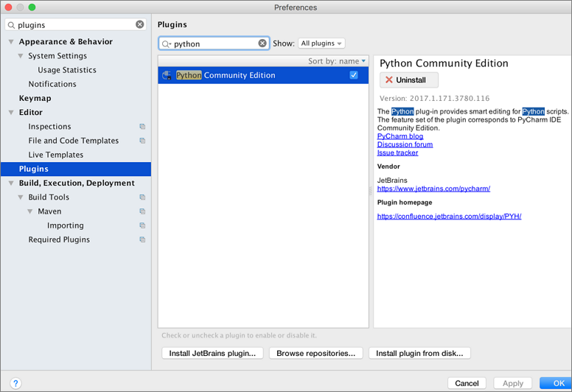Screen dimensions: 572x392
Task: Click Install JetBrains plugin... button
Action: point(212,354)
